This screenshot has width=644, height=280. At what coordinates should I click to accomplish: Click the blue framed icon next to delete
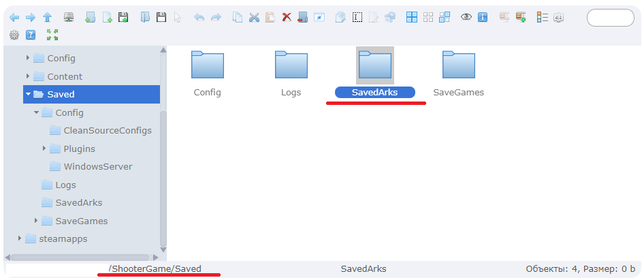tap(319, 17)
